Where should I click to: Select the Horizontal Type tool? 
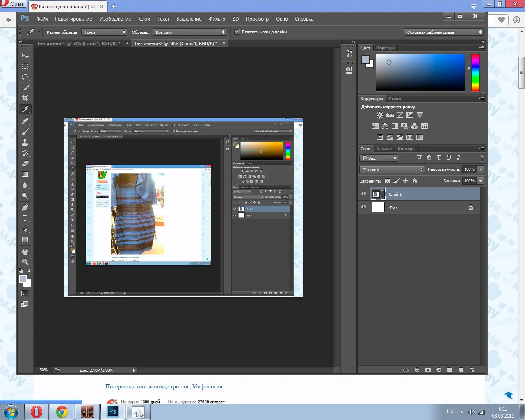coord(25,218)
